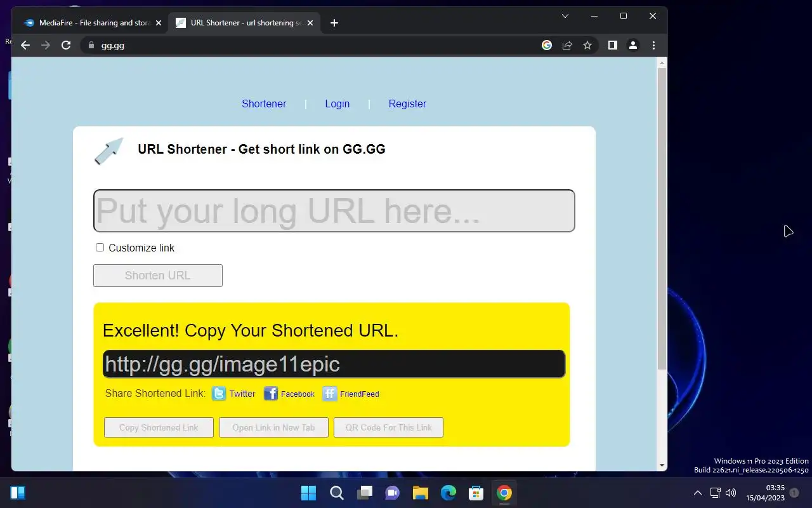Open the Shortener link

coord(264,104)
